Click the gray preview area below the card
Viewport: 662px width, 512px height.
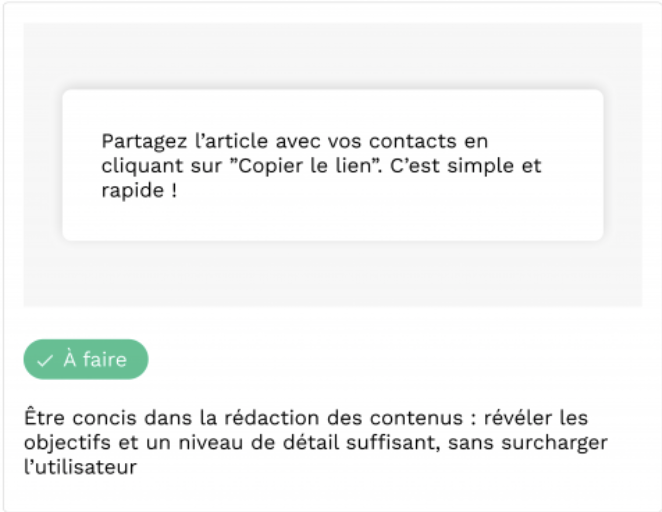tap(333, 274)
